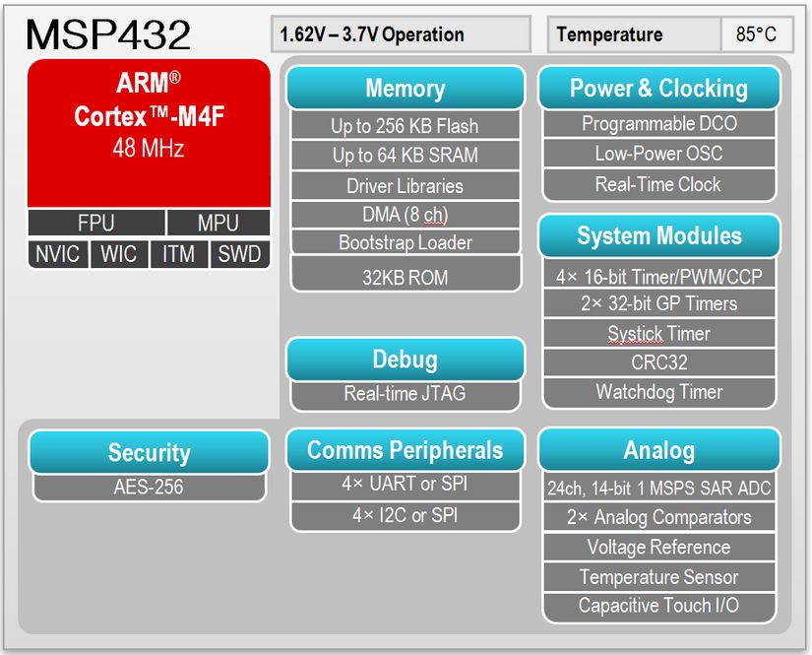Select 4× 16-bit Timer/PWM/CCP row
Viewport: 812px width, 655px height.
tap(659, 274)
